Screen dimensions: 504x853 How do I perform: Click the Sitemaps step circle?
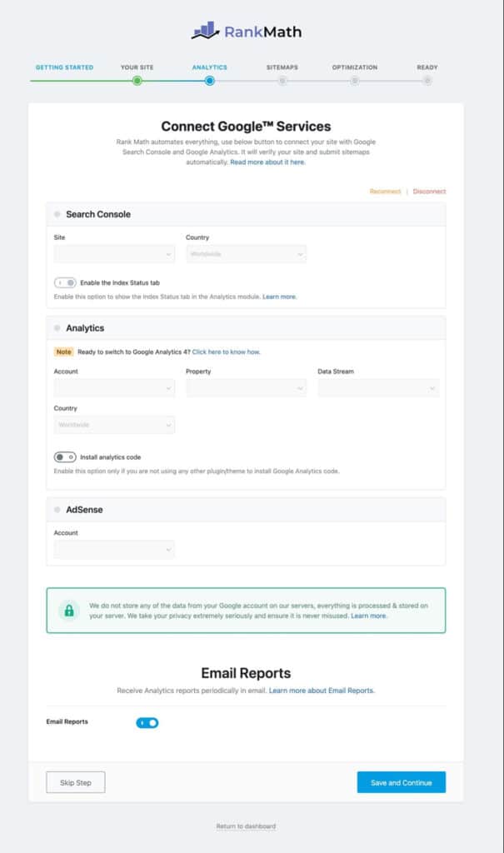tap(282, 81)
